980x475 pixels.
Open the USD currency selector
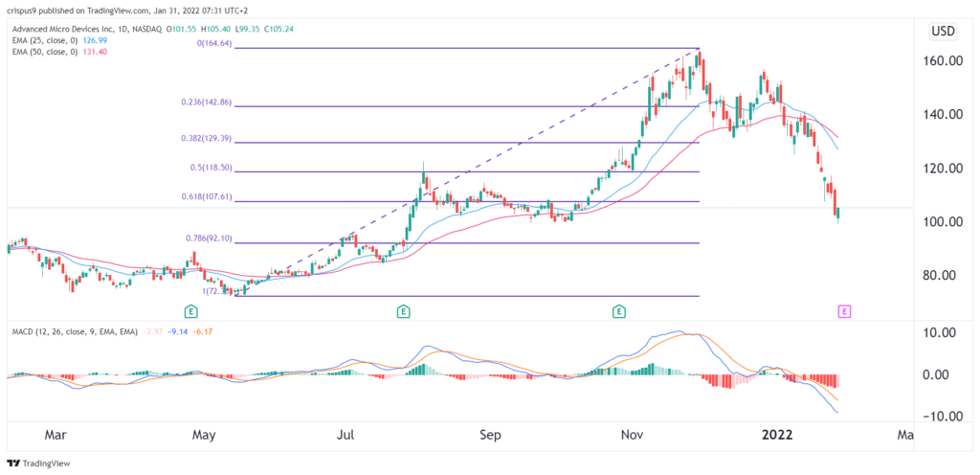(945, 33)
